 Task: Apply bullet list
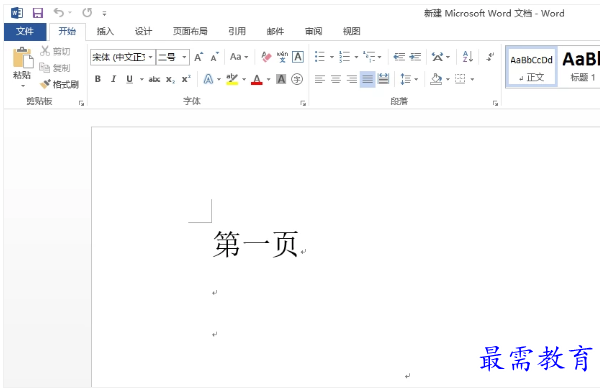[320, 57]
